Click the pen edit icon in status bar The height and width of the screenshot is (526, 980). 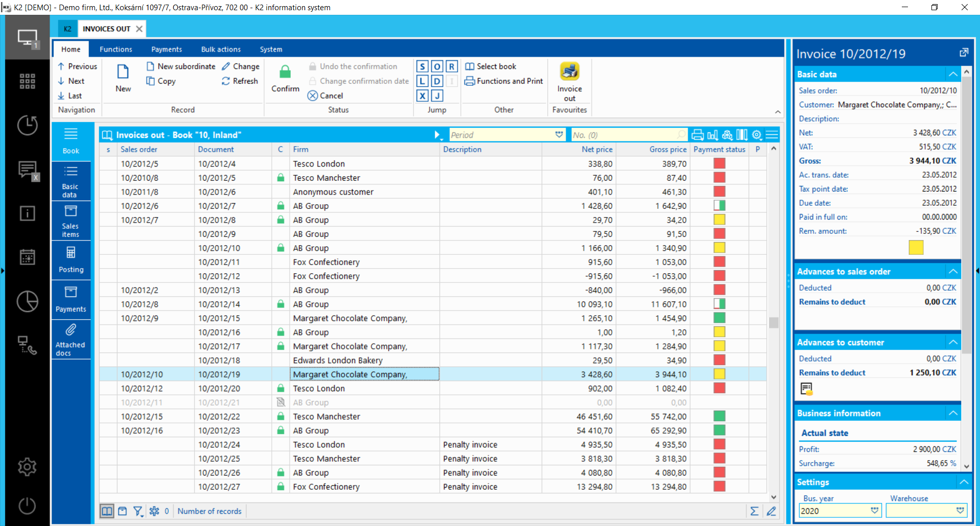772,511
